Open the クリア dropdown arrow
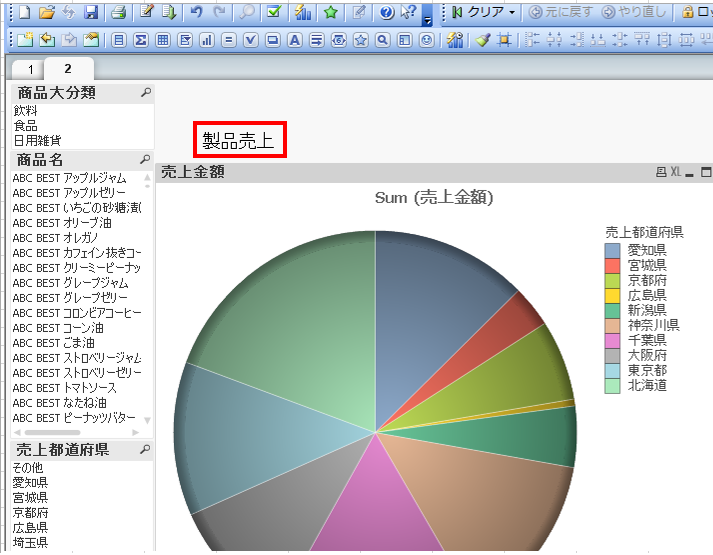The width and height of the screenshot is (713, 555). pos(512,12)
